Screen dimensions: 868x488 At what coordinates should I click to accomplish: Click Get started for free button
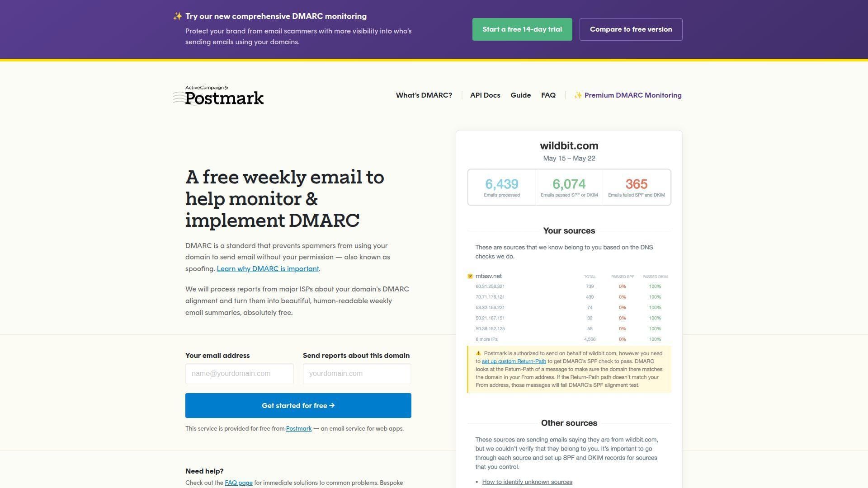pyautogui.click(x=298, y=405)
